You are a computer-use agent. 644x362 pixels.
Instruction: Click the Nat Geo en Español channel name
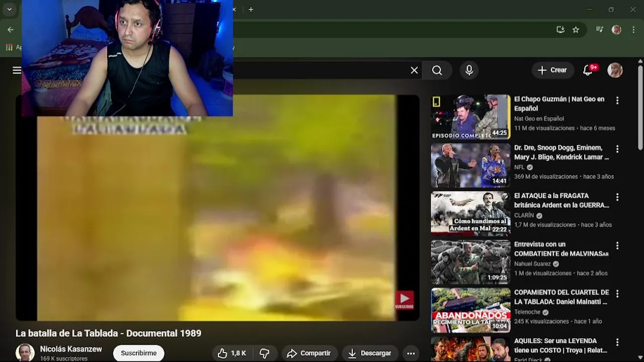539,119
